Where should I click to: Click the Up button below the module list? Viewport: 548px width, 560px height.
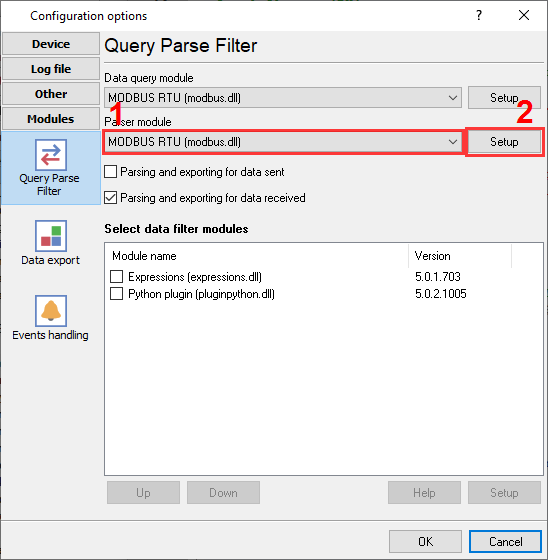143,492
